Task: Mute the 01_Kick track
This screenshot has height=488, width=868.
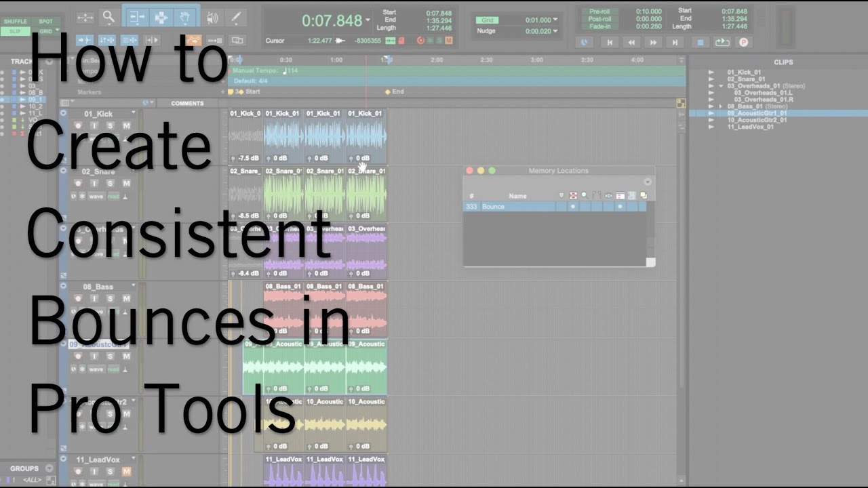Action: 126,126
